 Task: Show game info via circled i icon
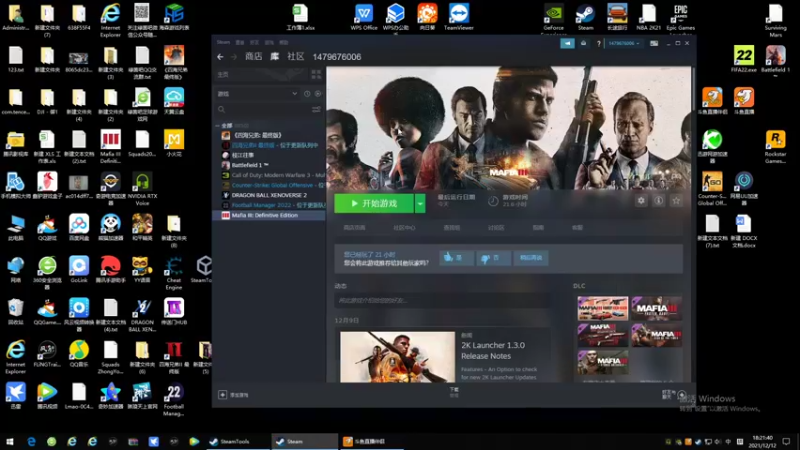[659, 201]
